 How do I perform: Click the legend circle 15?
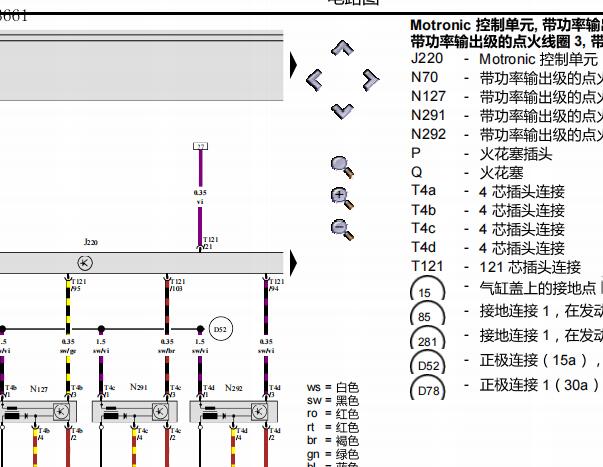428,289
